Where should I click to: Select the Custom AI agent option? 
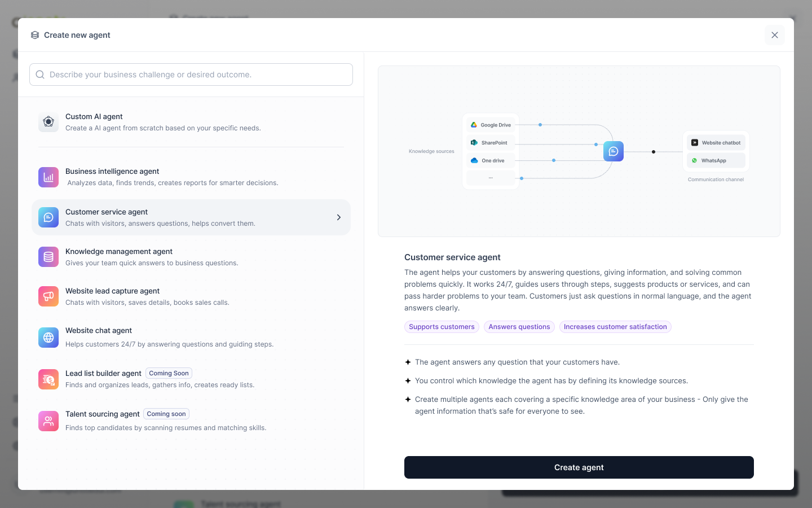point(191,122)
